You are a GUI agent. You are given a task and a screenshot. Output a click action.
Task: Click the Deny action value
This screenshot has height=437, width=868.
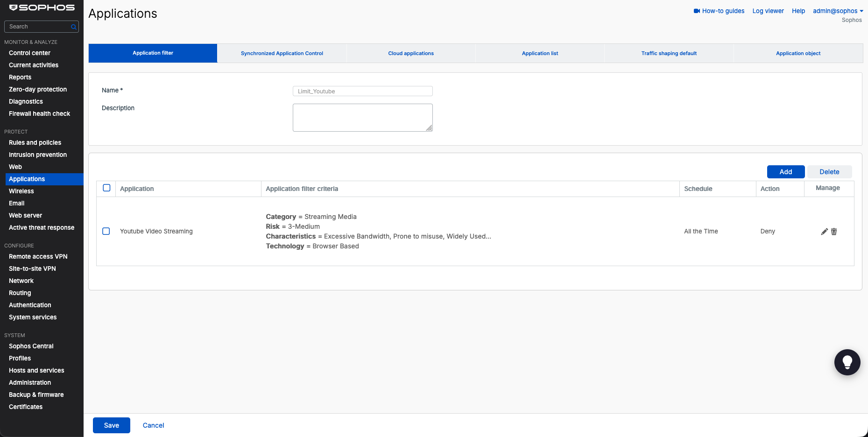point(768,232)
